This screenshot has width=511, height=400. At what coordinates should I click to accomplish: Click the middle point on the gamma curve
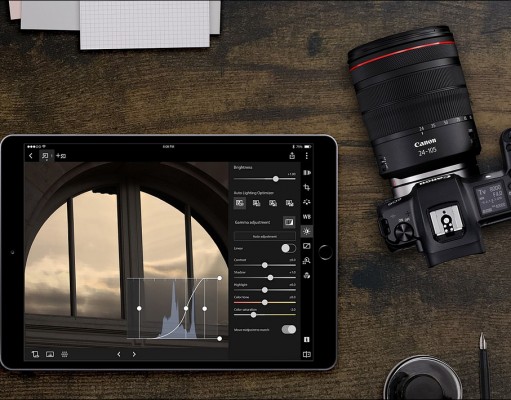coord(186,308)
